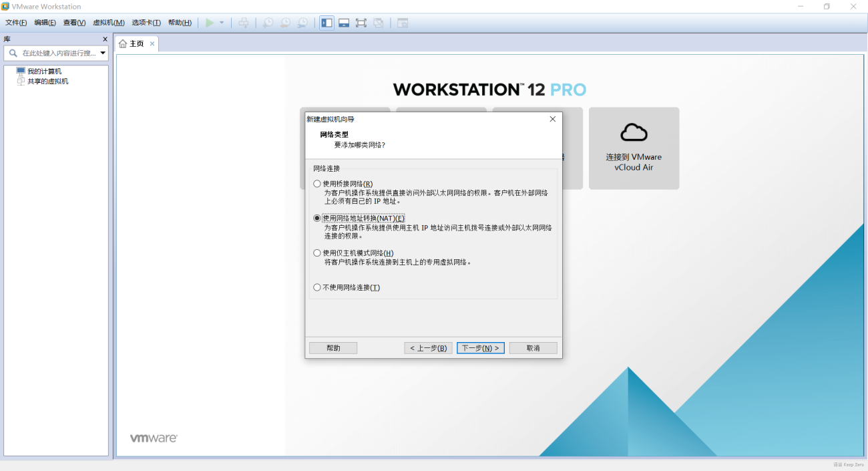Screen dimensions: 868x471
Task: Select 不使用网络连接(T) radio button
Action: coord(317,288)
